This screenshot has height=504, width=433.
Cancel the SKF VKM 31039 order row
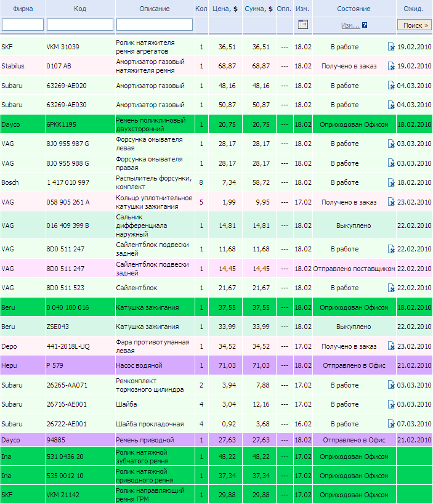(x=391, y=47)
